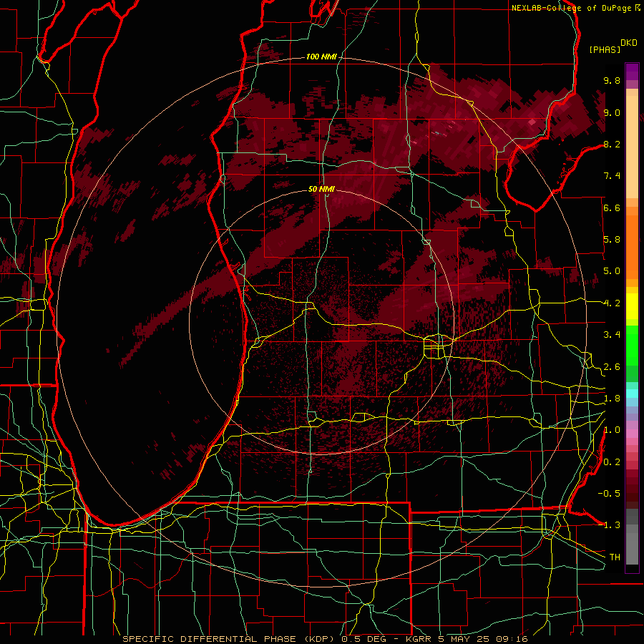Click the SPECIFIC DIFFERENTIAL PHASE (KDP) title text
Screen dimensions: 644x644
(230, 639)
